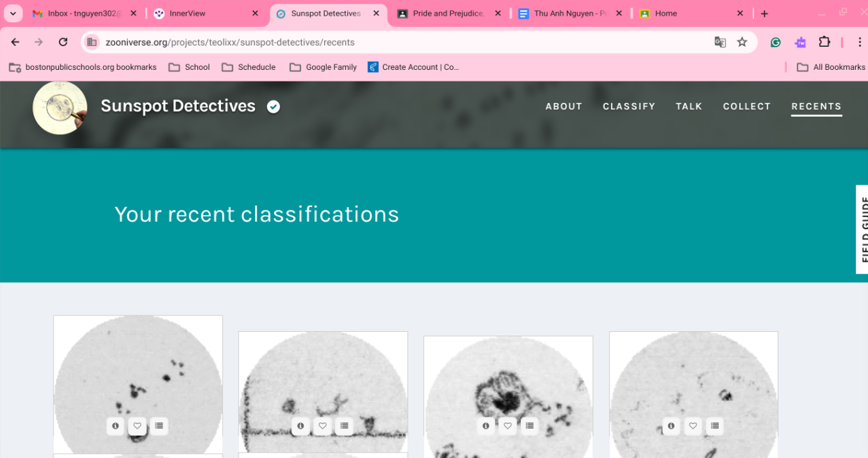Select RECENTS in the project navigation
This screenshot has width=868, height=458.
[816, 107]
